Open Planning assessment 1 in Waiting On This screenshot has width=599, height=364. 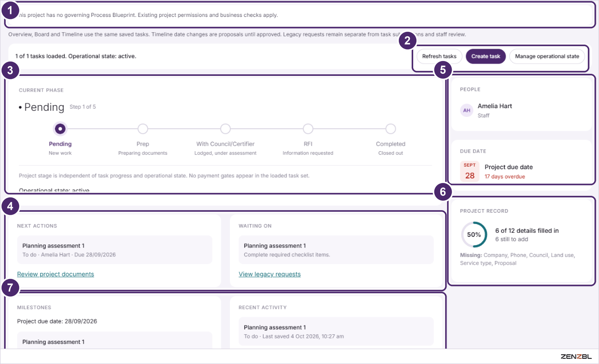point(336,250)
